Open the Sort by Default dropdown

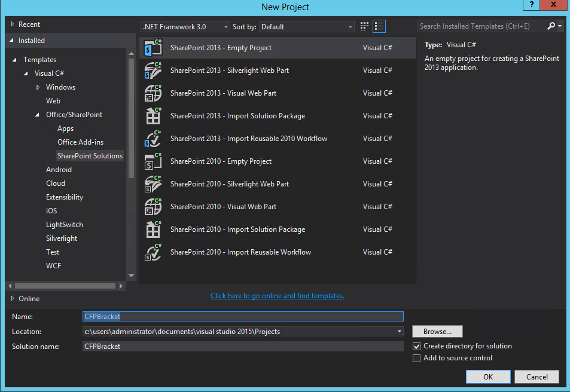[x=306, y=26]
